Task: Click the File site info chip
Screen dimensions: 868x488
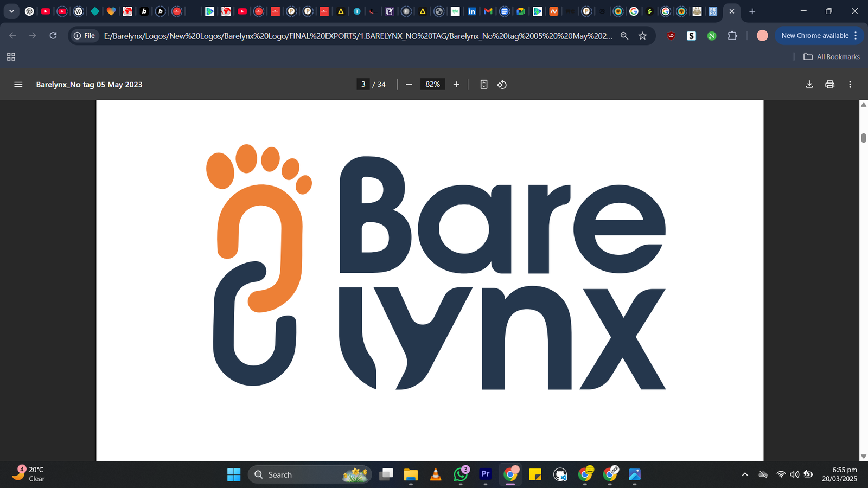Action: click(84, 36)
